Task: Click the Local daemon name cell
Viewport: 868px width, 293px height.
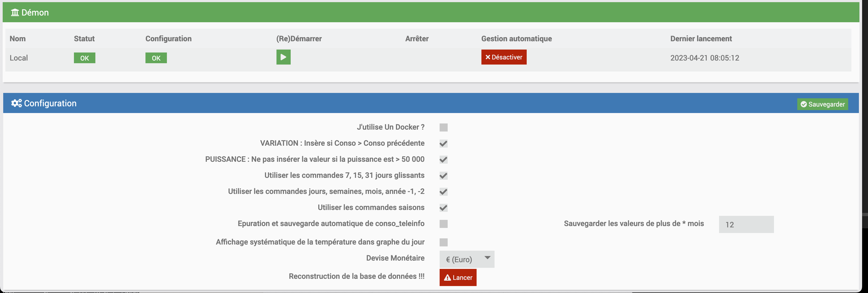Action: click(18, 58)
